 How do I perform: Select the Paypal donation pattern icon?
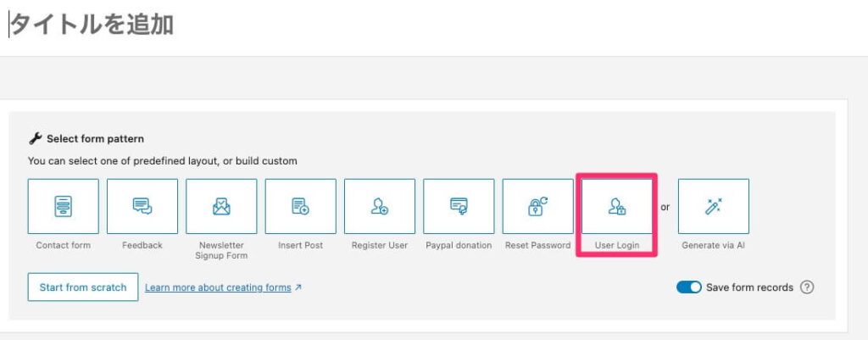pos(459,206)
